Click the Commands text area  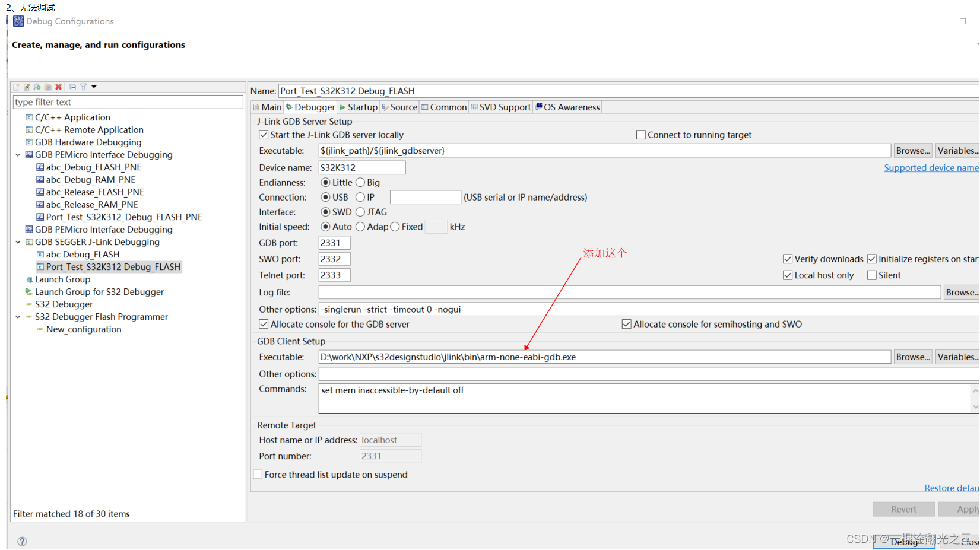tap(645, 398)
